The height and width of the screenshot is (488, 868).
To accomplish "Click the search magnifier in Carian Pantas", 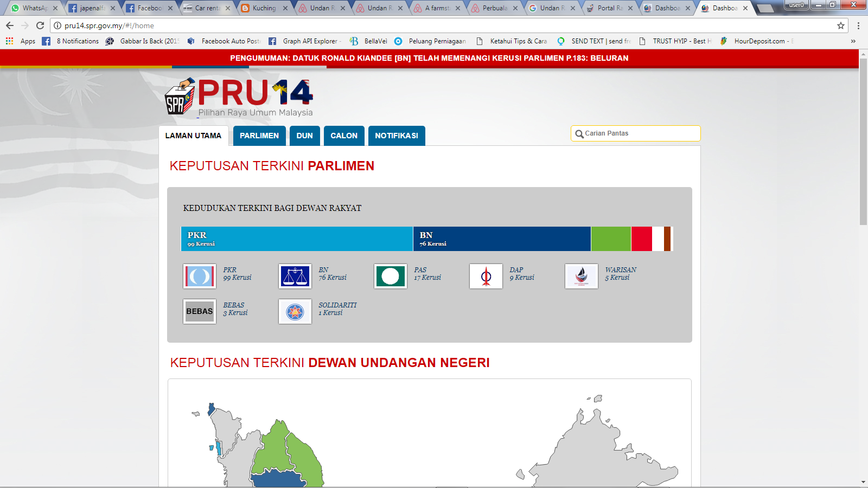I will (579, 134).
